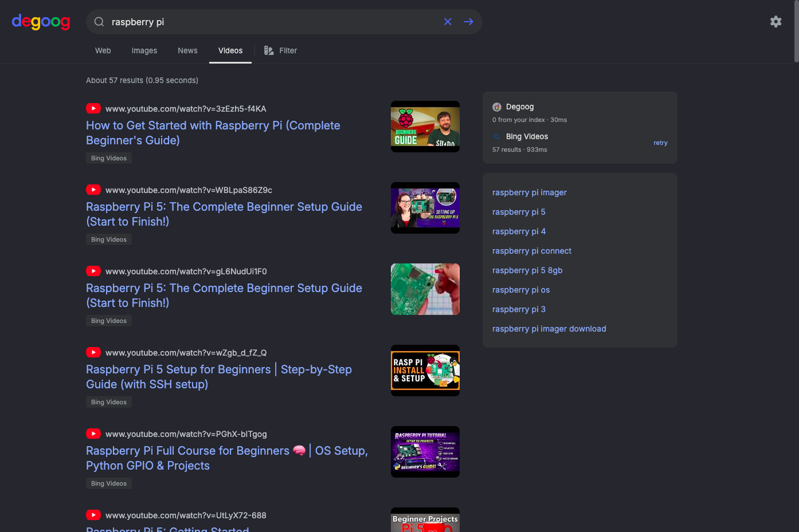Click the page scrollbar thumb
Screen dimensions: 799x532
[796, 31]
